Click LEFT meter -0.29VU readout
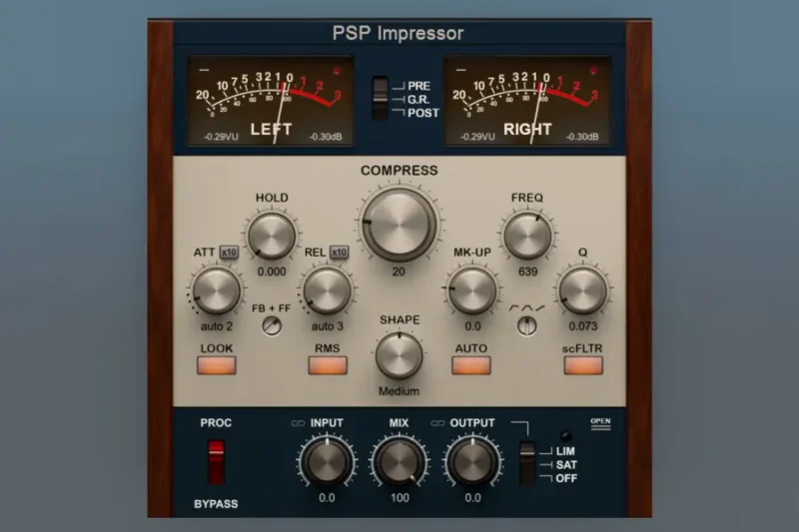Screen dimensions: 799x532 pos(221,137)
